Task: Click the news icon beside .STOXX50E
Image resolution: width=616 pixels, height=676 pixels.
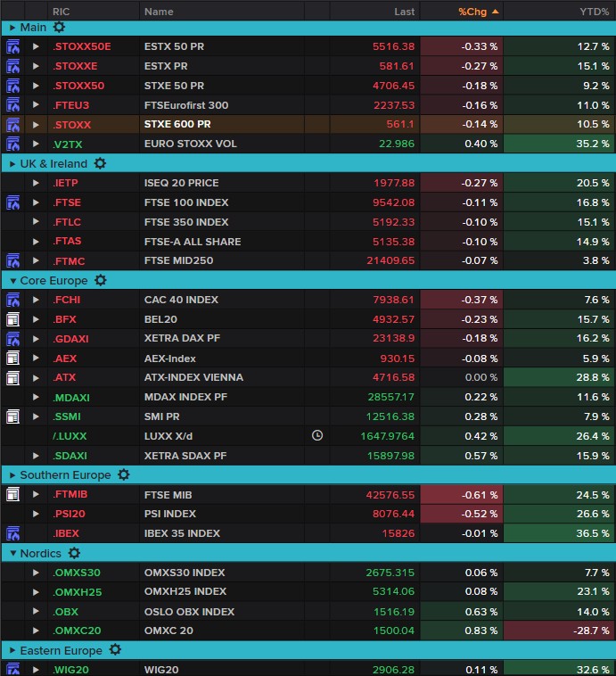Action: (x=13, y=46)
